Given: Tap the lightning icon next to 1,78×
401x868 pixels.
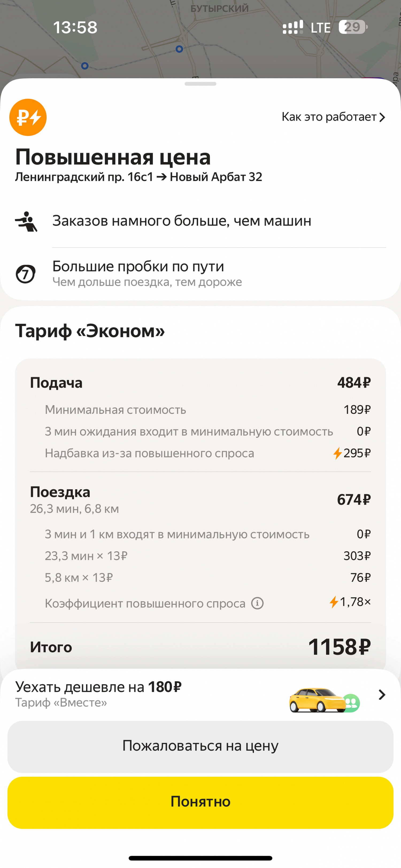Looking at the screenshot, I should click(x=334, y=602).
